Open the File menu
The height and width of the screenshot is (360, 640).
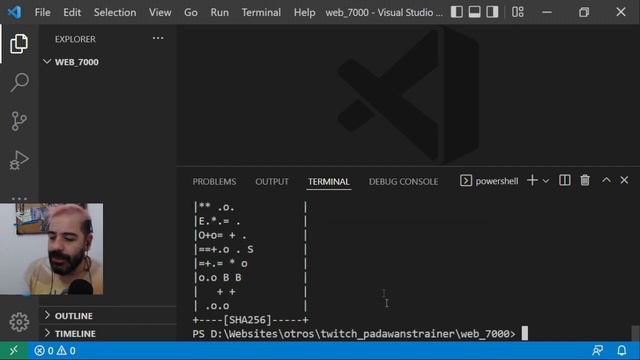pyautogui.click(x=42, y=12)
